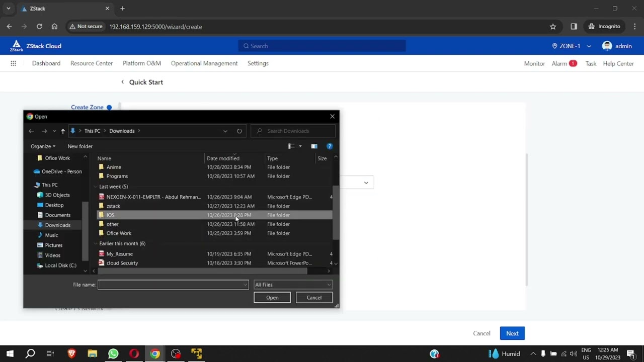Toggle the browser side panel icon
The image size is (644, 362).
[574, 26]
